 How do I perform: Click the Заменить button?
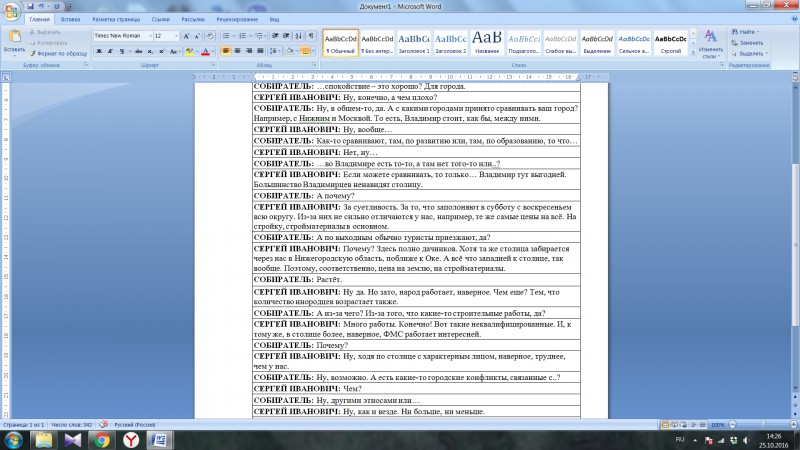point(747,43)
